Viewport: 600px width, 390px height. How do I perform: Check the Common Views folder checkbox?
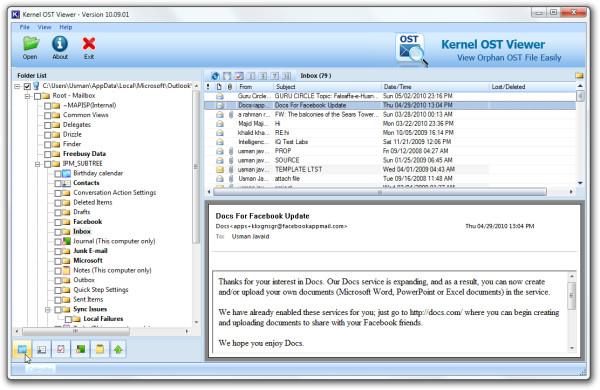click(x=47, y=116)
